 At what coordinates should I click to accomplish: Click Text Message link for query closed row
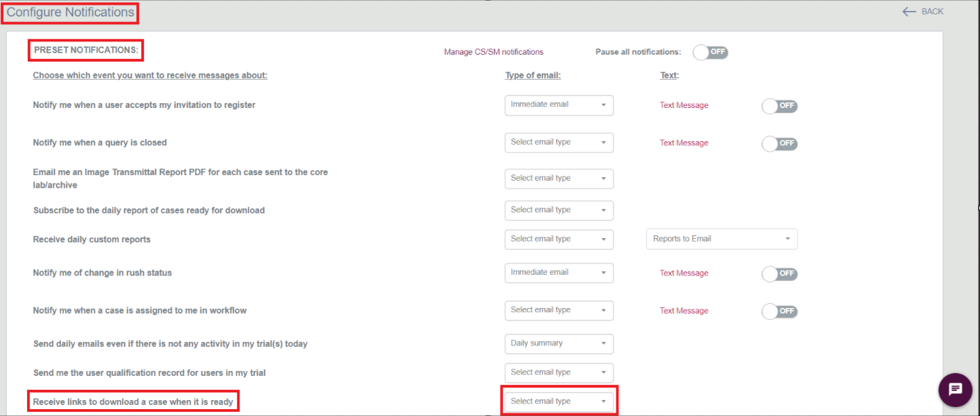[684, 143]
